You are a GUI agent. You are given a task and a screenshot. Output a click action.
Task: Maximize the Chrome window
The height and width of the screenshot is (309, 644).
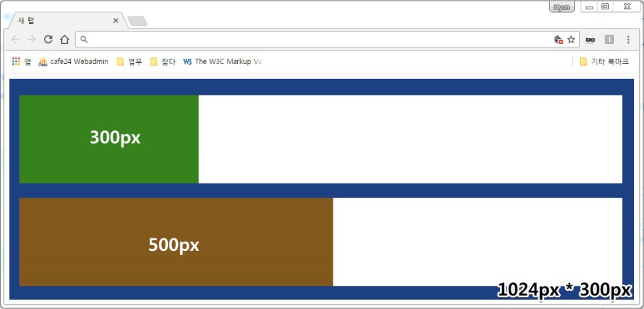(x=605, y=7)
